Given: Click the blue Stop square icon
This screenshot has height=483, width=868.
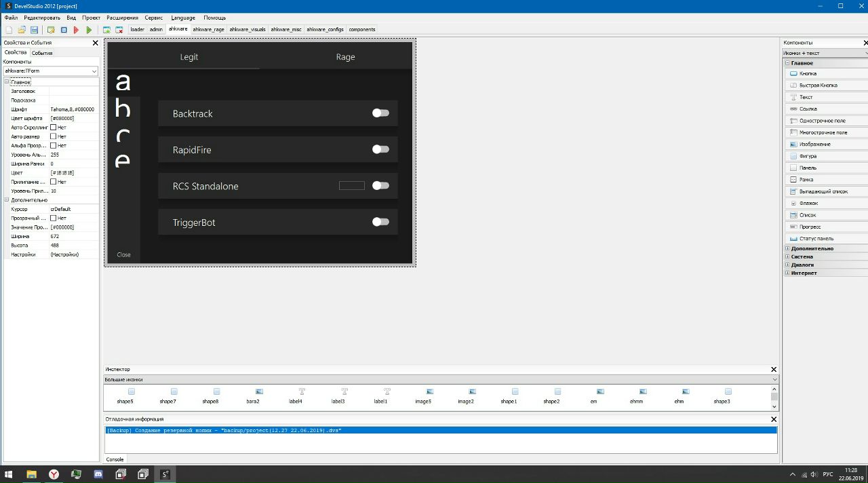Looking at the screenshot, I should (x=64, y=30).
